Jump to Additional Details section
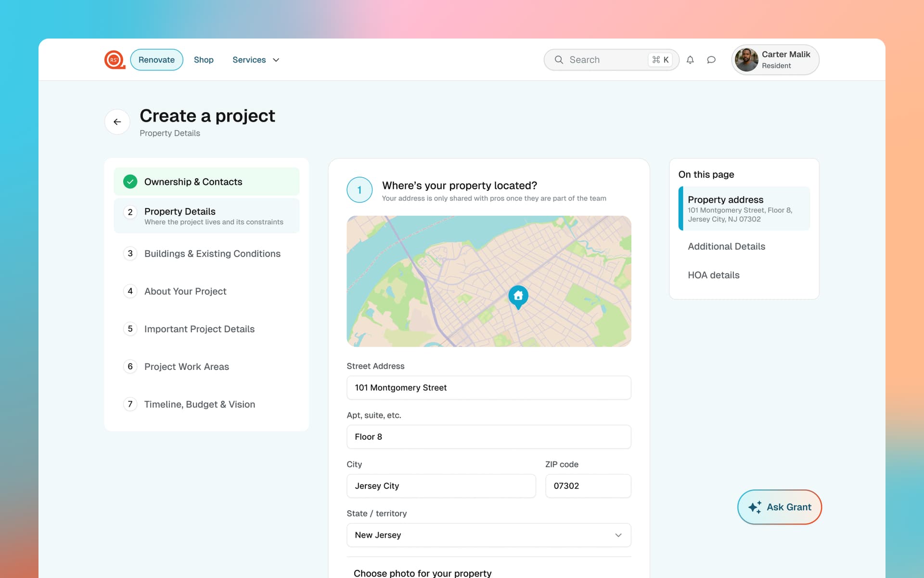Screen dimensions: 924x578 tap(726, 246)
